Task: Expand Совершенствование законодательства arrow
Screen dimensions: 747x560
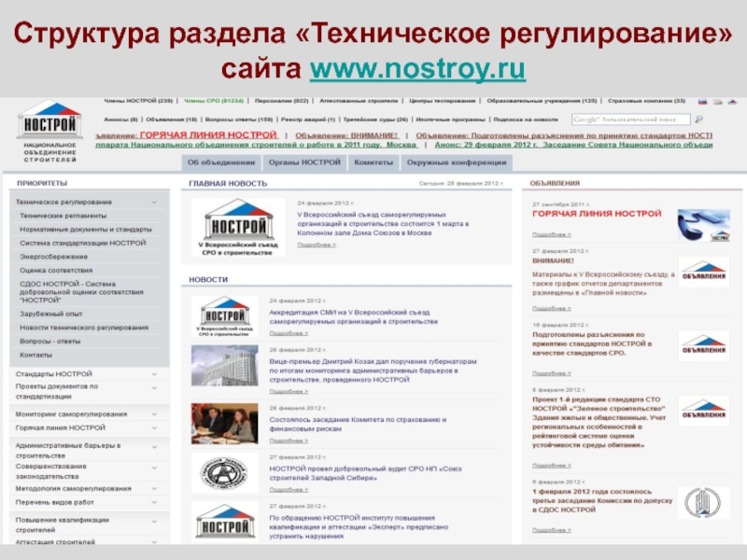Action: (x=154, y=468)
